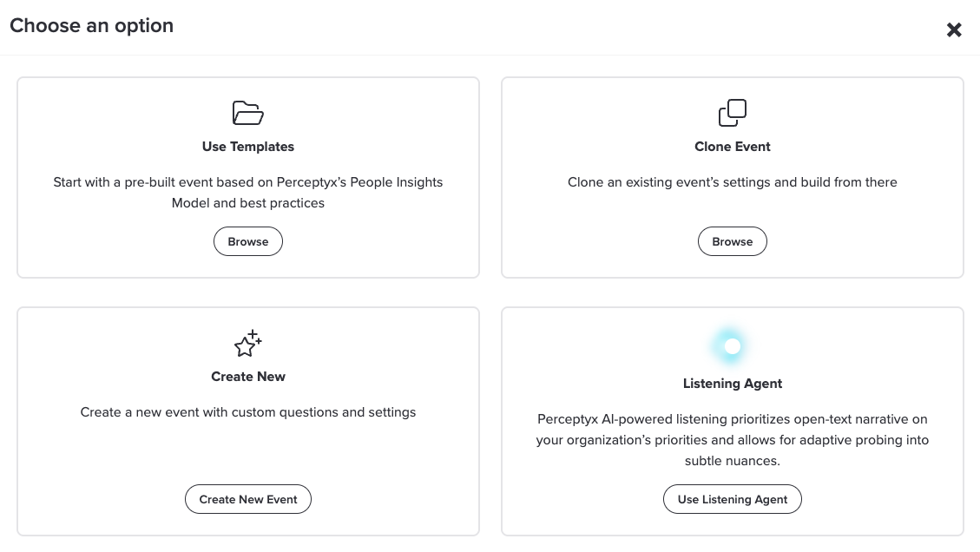Click the Choose an option dialog title
The height and width of the screenshot is (552, 980).
tap(92, 26)
